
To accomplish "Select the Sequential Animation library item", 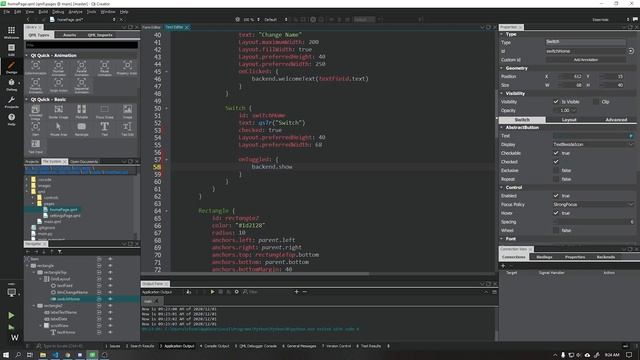I will click(82, 85).
